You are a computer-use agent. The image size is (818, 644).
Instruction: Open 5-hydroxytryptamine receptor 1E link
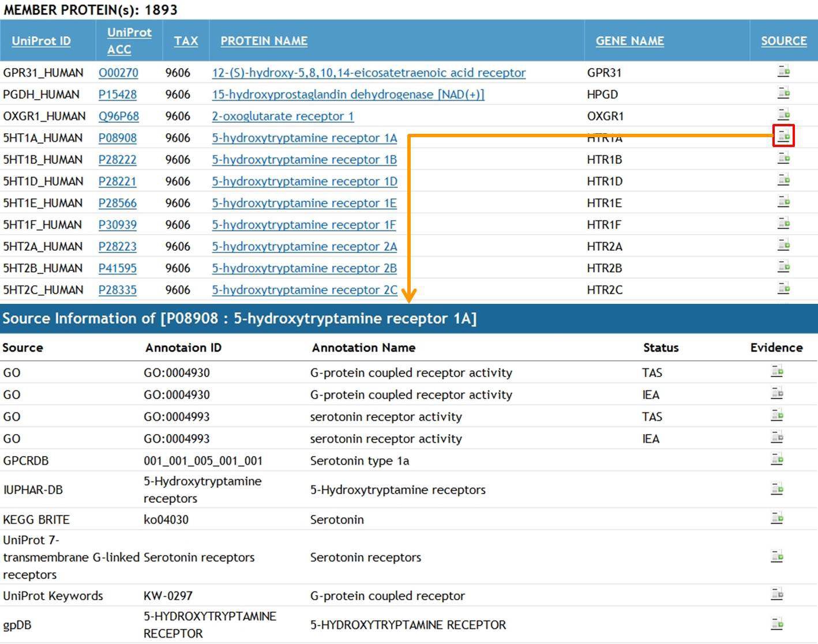click(x=305, y=204)
